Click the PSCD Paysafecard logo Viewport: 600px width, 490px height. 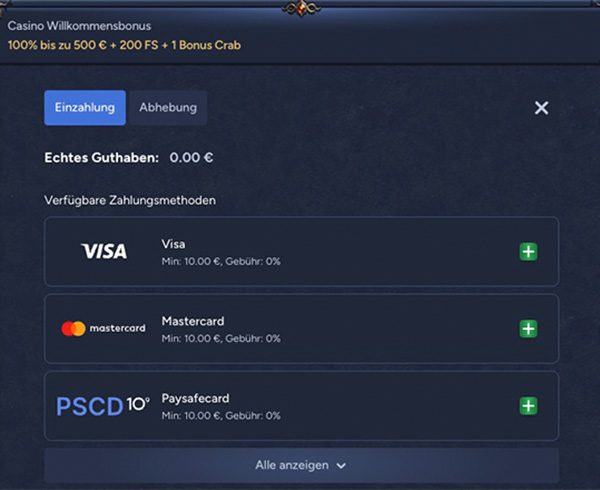click(103, 406)
